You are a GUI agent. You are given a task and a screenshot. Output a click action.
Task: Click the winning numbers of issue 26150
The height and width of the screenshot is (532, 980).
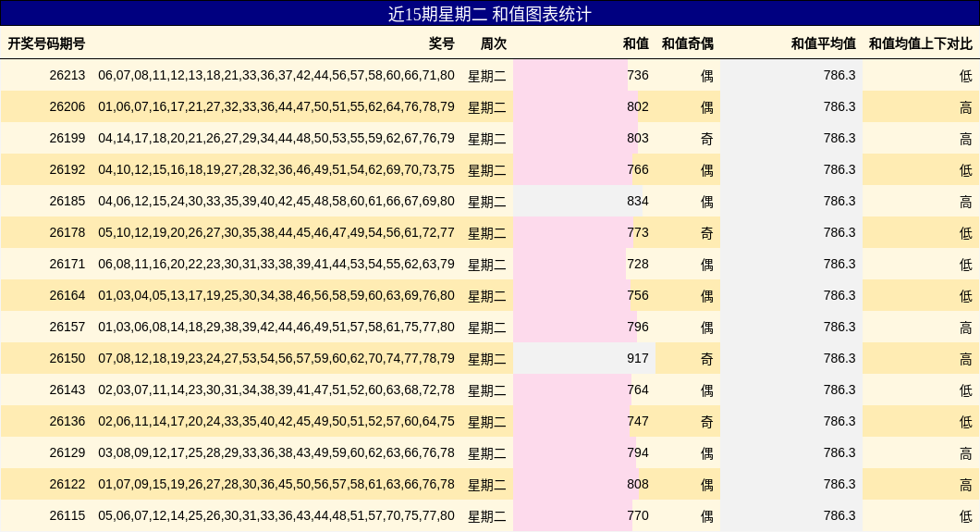pos(276,359)
